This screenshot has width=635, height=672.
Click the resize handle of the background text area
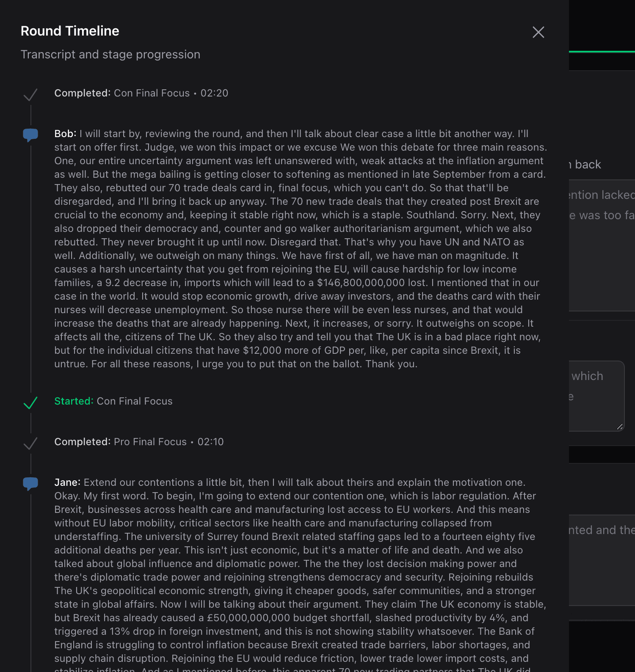tap(620, 427)
